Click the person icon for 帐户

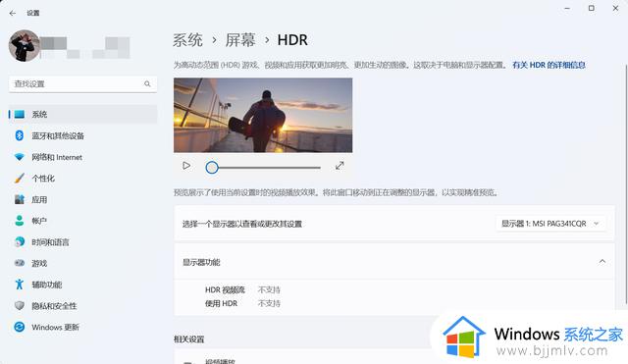(x=20, y=221)
